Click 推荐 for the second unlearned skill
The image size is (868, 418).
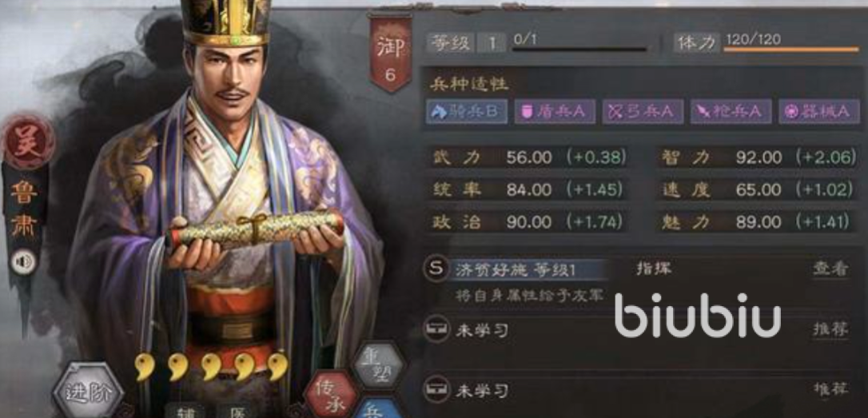click(830, 389)
